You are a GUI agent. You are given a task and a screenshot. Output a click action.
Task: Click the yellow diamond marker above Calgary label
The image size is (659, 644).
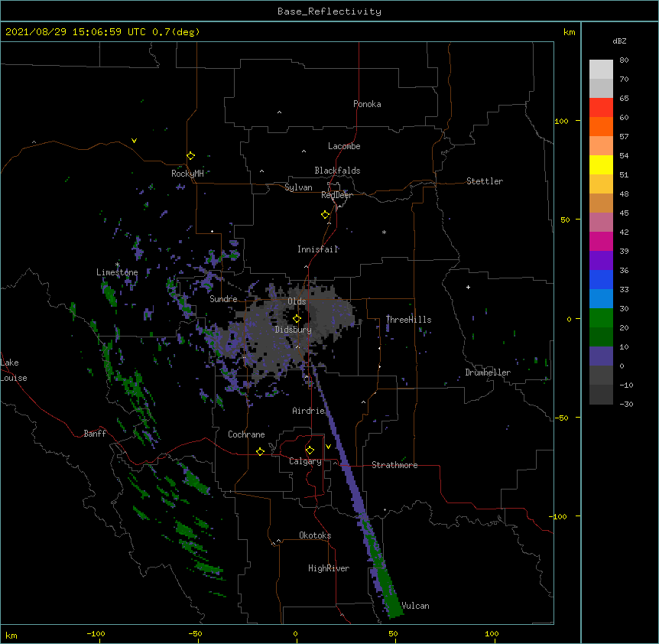[310, 450]
